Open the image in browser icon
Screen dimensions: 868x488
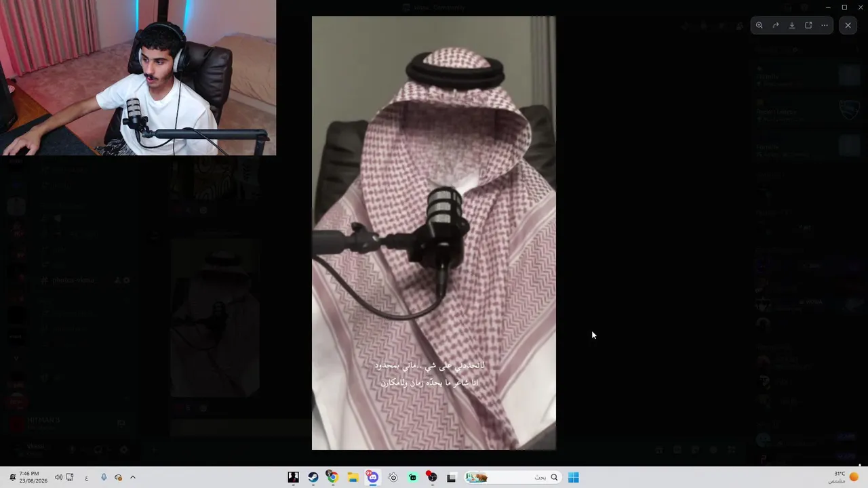pos(808,25)
